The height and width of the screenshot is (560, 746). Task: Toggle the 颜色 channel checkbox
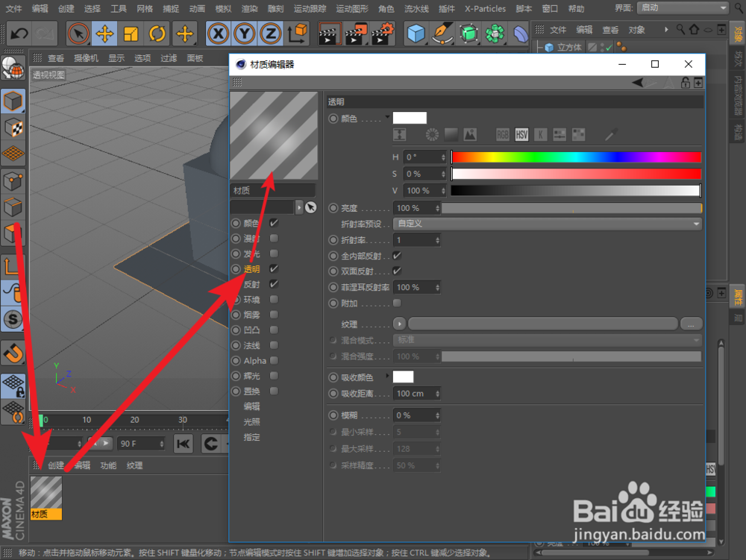tap(274, 222)
